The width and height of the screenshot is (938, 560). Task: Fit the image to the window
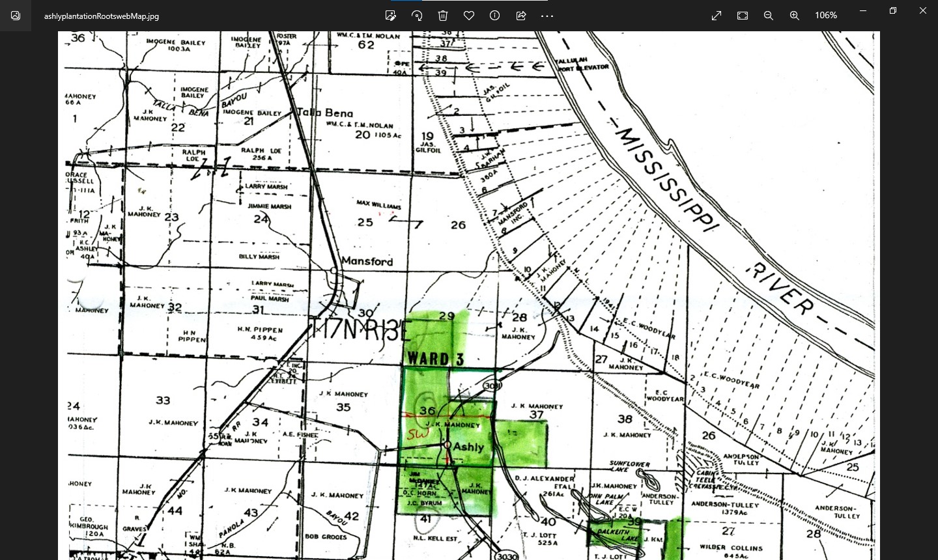coord(743,16)
